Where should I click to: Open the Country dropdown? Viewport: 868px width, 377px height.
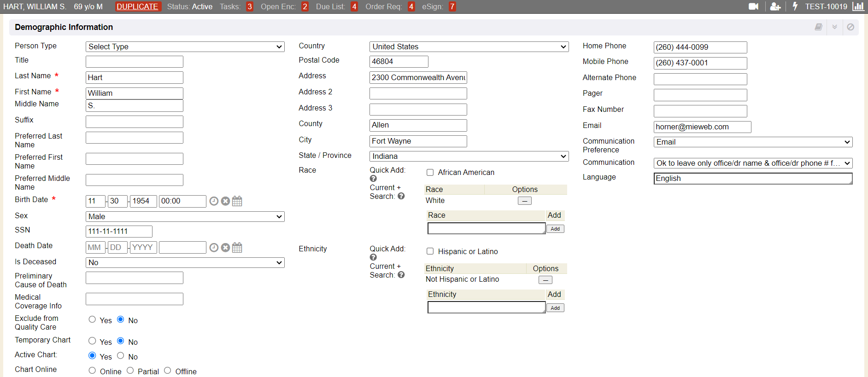point(469,46)
